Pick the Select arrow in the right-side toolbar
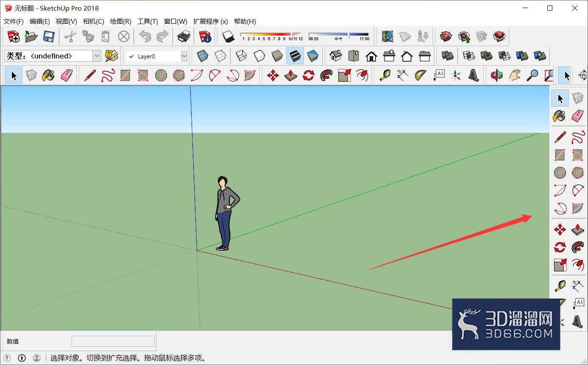The width and height of the screenshot is (588, 365). [x=560, y=98]
